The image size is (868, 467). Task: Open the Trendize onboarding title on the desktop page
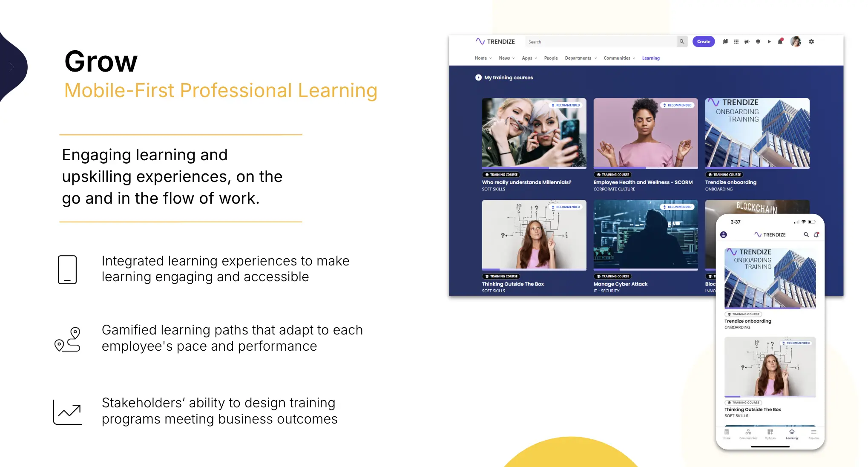point(731,182)
